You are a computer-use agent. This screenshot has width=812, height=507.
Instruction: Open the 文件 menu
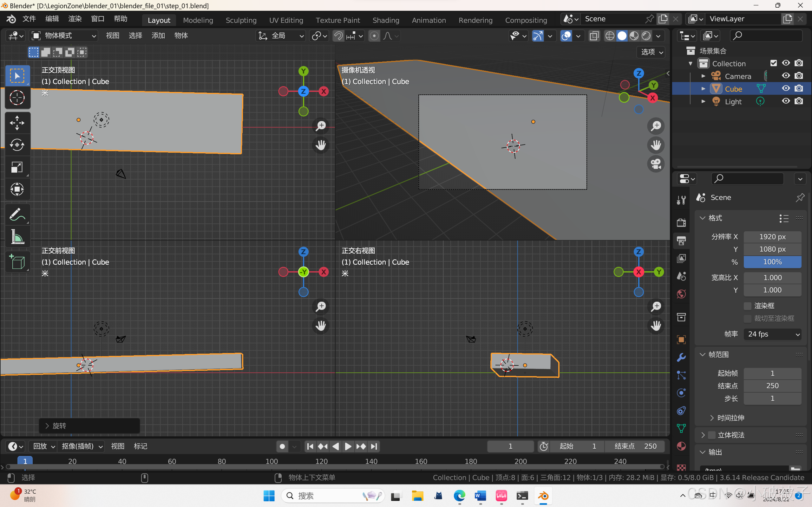29,19
